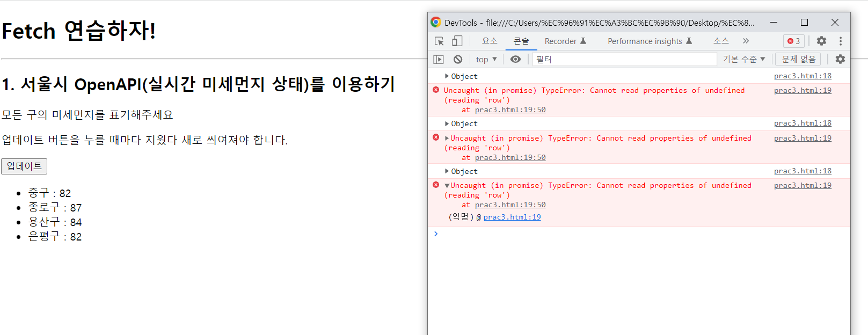
Task: Click the 문제 없음 issues button
Action: coord(798,59)
